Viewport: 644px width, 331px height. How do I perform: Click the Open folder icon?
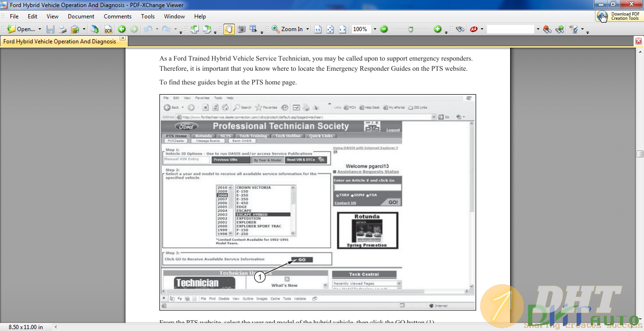coord(12,29)
